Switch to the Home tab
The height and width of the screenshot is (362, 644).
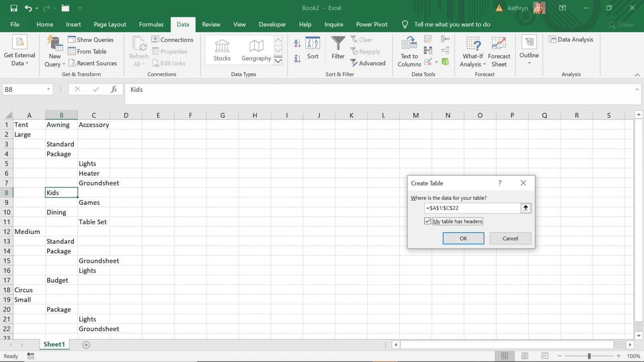click(45, 24)
